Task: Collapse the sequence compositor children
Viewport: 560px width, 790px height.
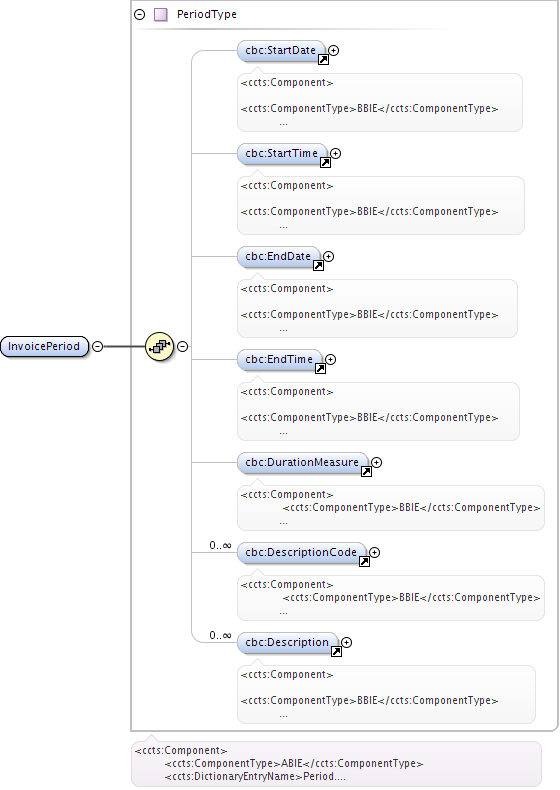Action: 182,346
